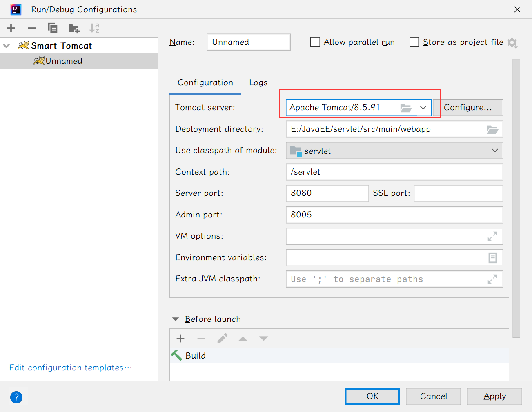Image resolution: width=532 pixels, height=412 pixels.
Task: Click the Cancel button
Action: pos(434,396)
